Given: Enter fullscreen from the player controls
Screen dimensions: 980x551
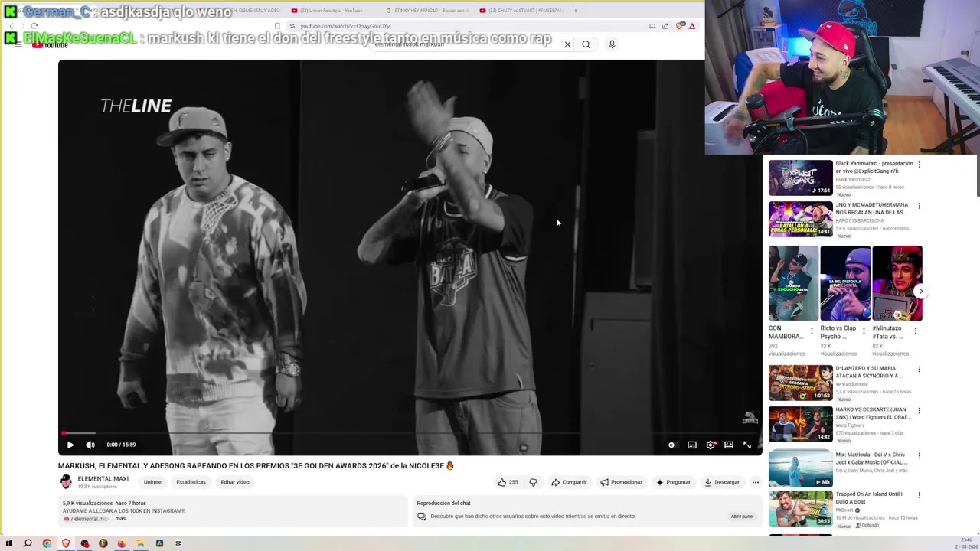Looking at the screenshot, I should coord(747,445).
